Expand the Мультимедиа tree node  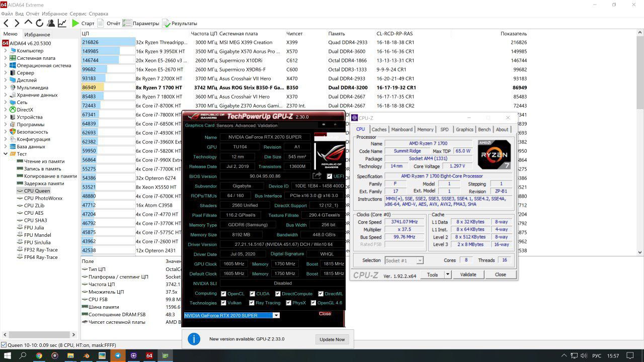coord(6,87)
